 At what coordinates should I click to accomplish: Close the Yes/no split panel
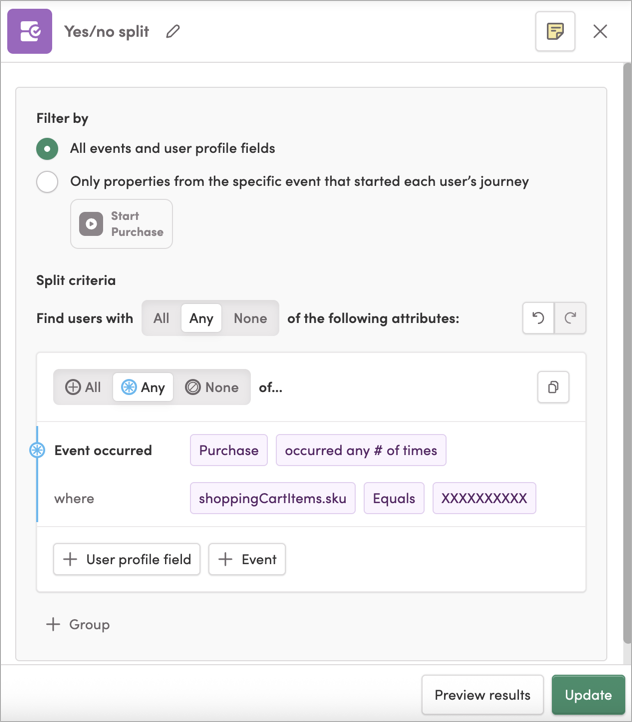600,31
